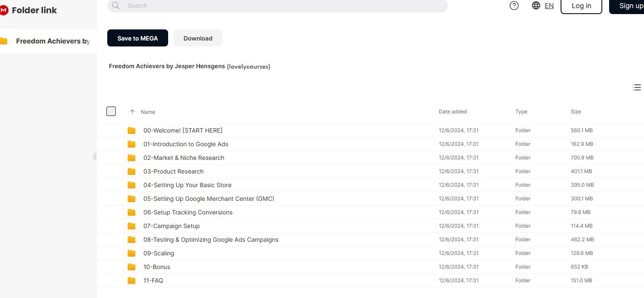Click the Download button

point(197,38)
